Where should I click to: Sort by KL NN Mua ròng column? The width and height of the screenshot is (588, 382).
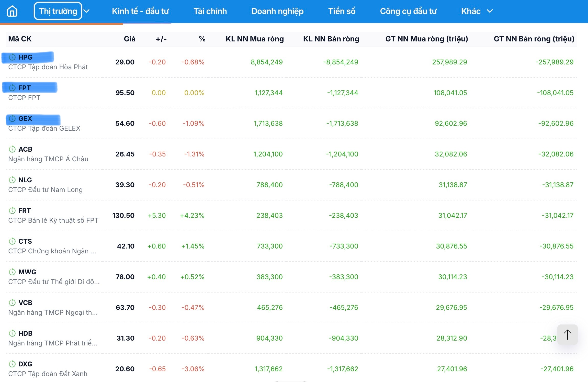click(254, 39)
